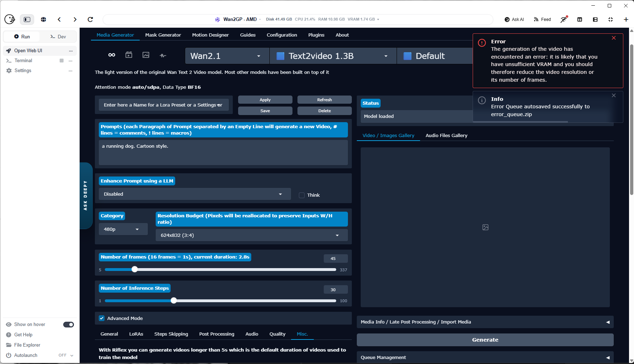The image size is (634, 364).
Task: Click the Pinokio face logo icon
Action: (x=10, y=19)
